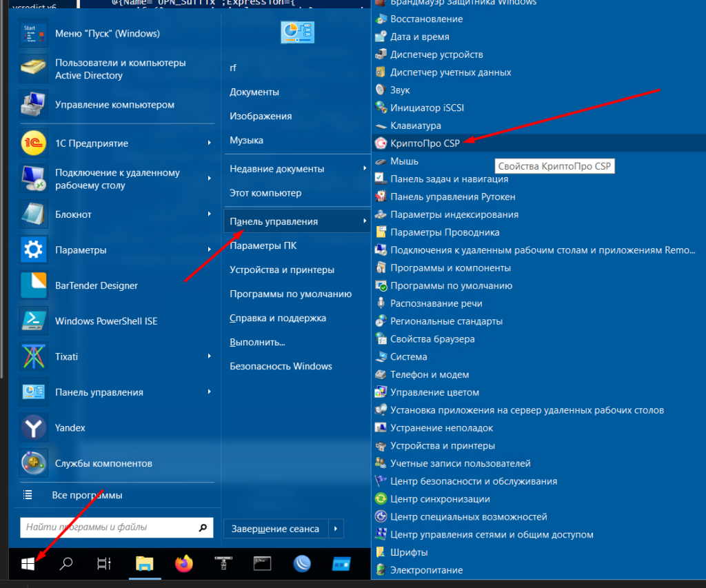This screenshot has height=588, width=706.
Task: Launch Tixati from the pinned list
Action: pos(33,356)
